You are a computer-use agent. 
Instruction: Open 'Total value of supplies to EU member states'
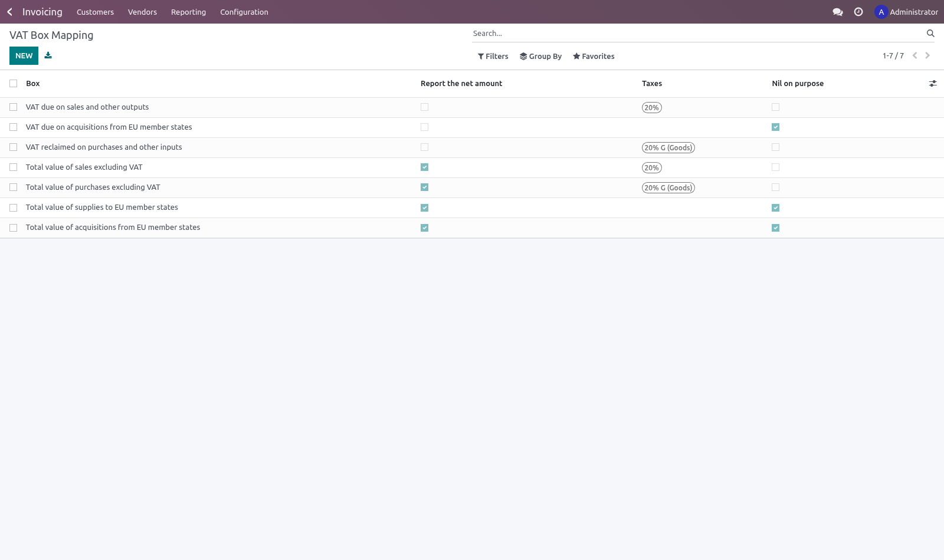click(102, 207)
